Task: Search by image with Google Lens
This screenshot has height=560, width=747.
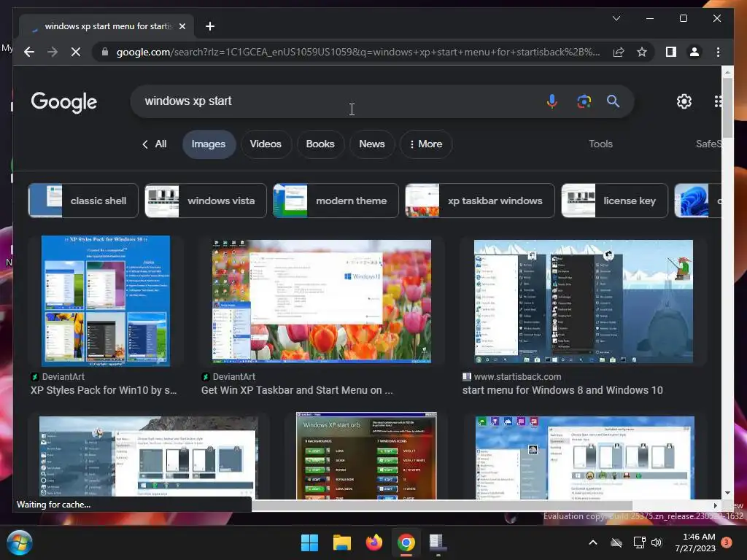Action: click(x=584, y=101)
